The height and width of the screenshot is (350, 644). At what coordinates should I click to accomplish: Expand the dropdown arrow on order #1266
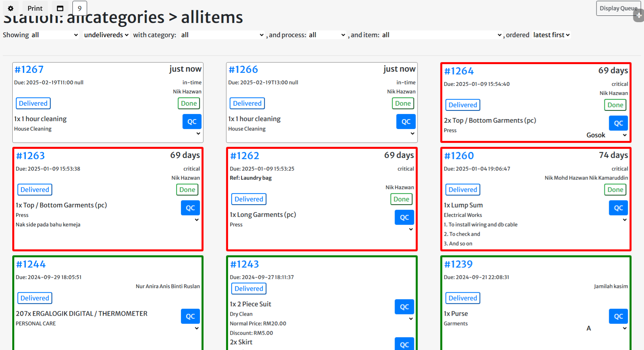coord(412,134)
